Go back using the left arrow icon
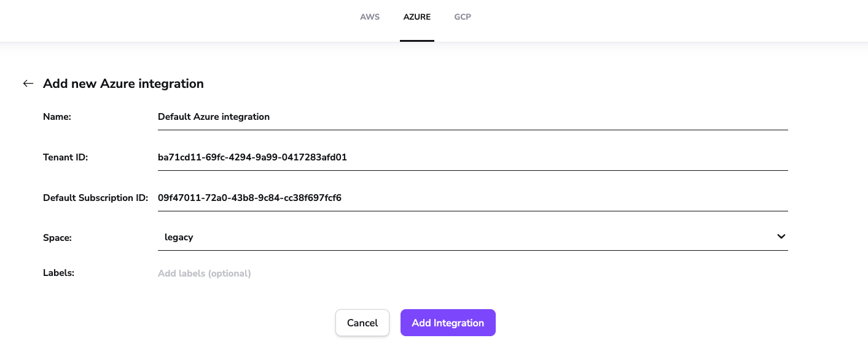The height and width of the screenshot is (354, 868). point(28,84)
